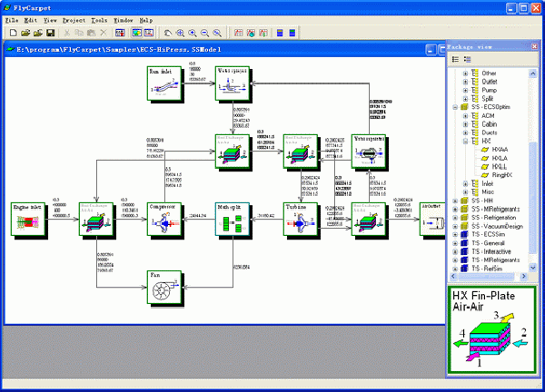Image resolution: width=545 pixels, height=392 pixels.
Task: Expand the TS - ECSSim package
Action: click(454, 235)
